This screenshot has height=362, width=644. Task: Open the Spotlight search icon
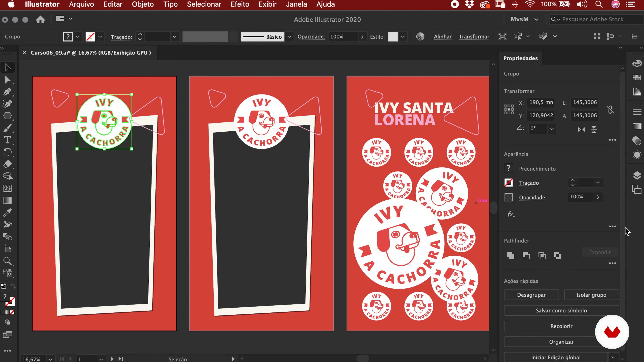[x=599, y=4]
